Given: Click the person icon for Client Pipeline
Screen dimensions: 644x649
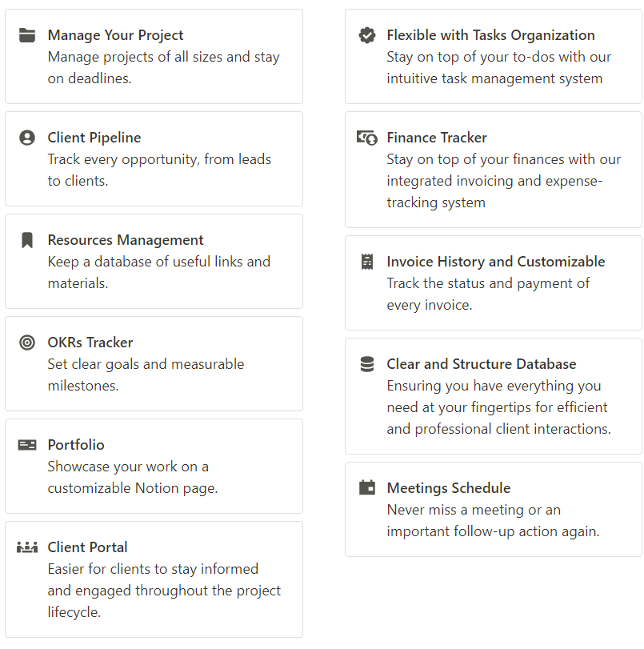Looking at the screenshot, I should coord(27,138).
